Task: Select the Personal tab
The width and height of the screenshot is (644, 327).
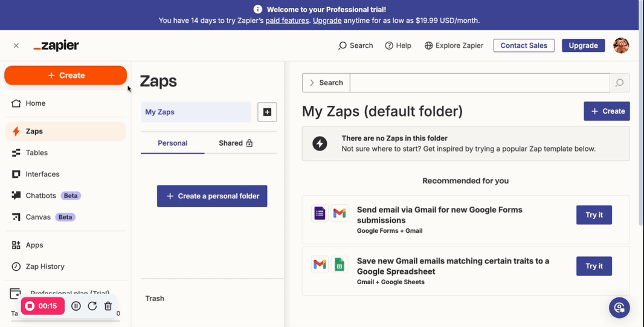Action: coord(173,143)
